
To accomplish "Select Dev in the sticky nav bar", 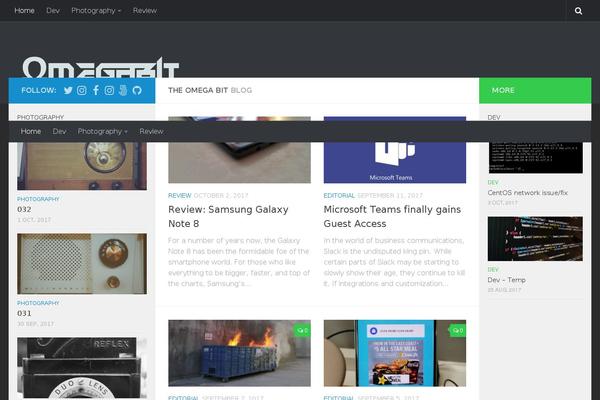I will click(59, 131).
